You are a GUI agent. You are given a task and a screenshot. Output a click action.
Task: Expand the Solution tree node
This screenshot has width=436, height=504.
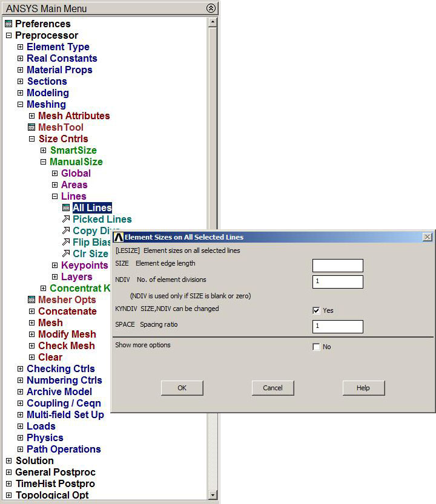click(8, 461)
